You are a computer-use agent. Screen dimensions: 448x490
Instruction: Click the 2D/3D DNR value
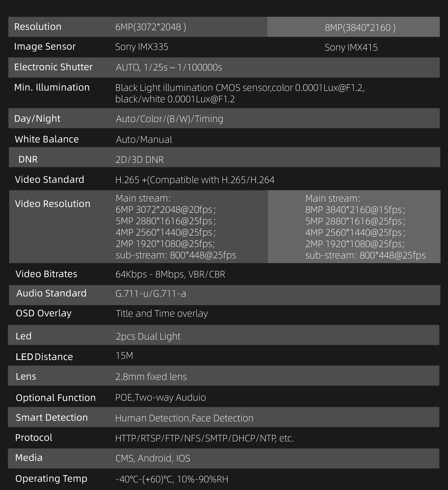139,160
